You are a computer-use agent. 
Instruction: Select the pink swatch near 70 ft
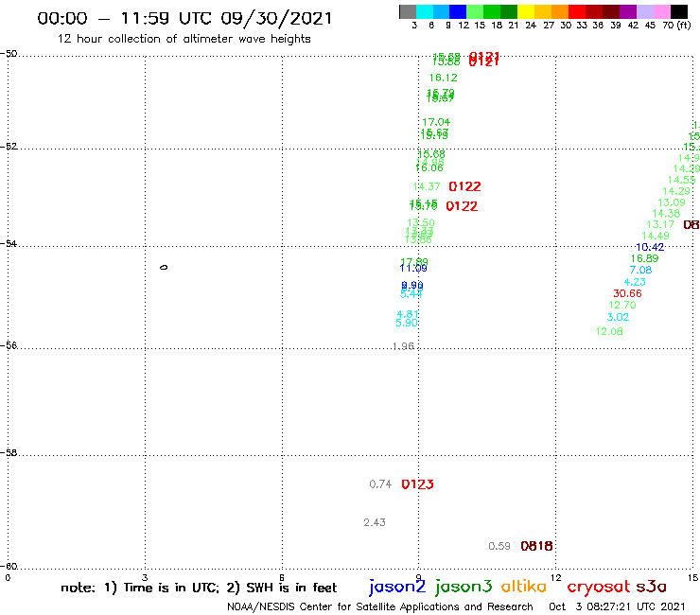tap(661, 11)
